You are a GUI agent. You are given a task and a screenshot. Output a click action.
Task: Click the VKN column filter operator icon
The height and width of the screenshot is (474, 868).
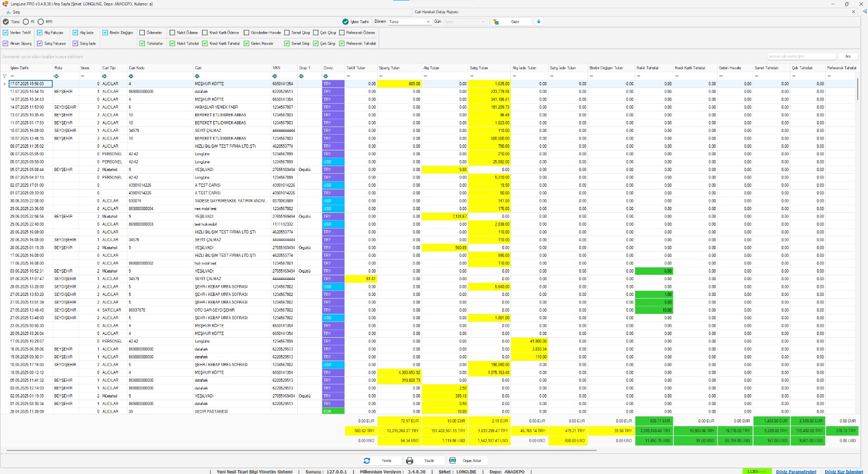(x=275, y=76)
